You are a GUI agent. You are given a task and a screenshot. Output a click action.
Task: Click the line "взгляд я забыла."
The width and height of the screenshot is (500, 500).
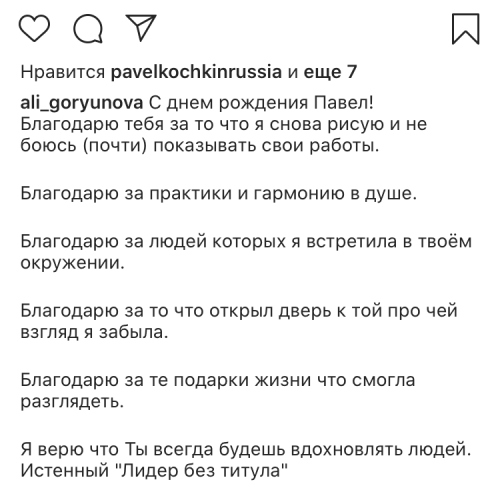point(94,332)
